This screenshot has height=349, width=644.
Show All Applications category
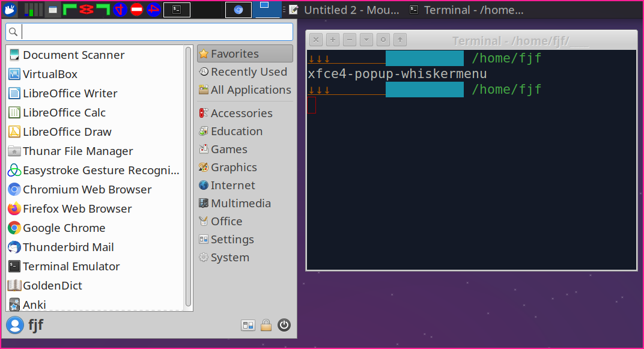(x=245, y=90)
